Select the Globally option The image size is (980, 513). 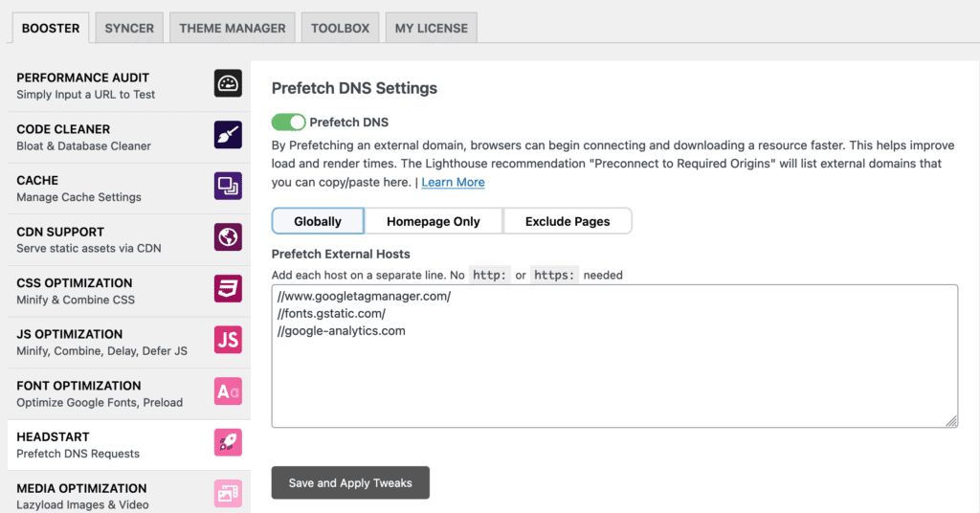[318, 221]
